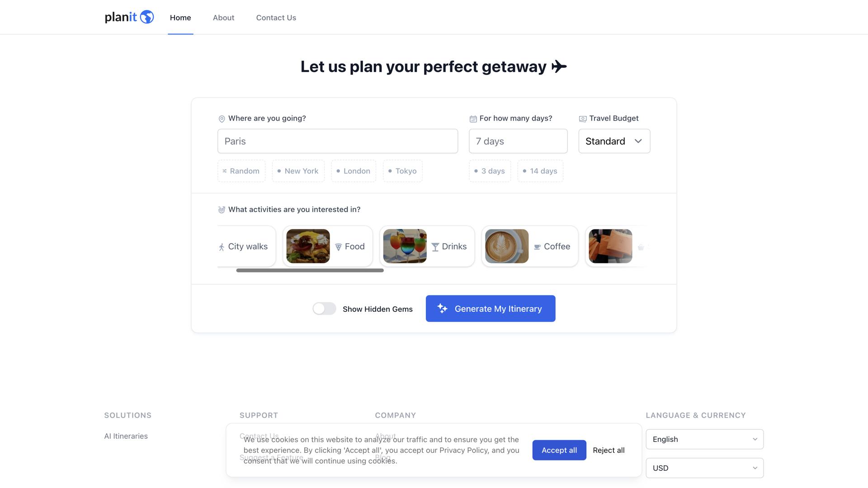Open the USD currency dropdown

click(704, 468)
